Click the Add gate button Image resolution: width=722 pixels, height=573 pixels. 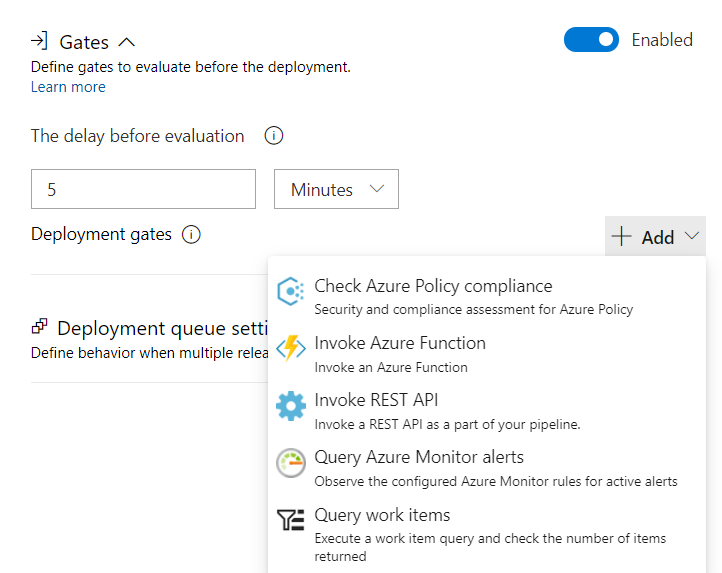[x=655, y=236]
